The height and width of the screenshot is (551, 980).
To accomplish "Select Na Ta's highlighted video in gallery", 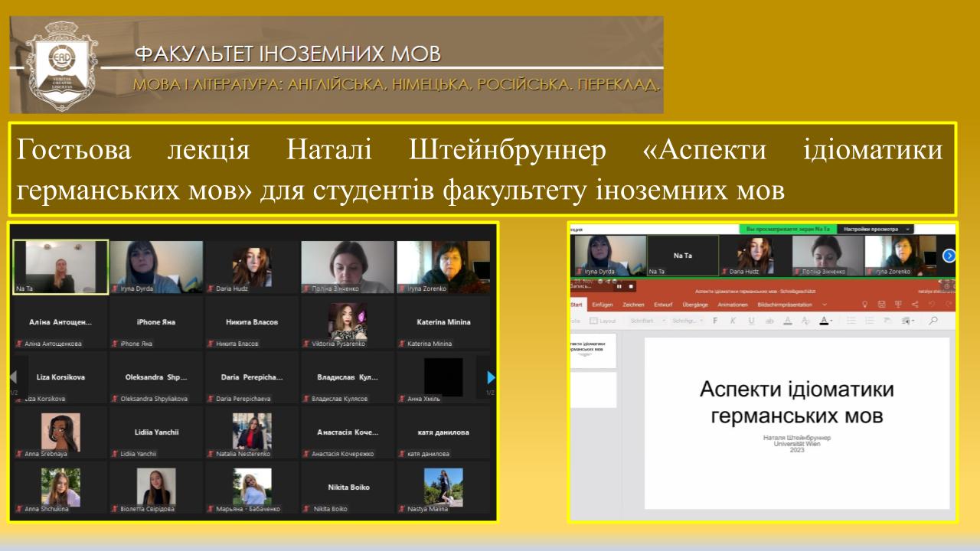I will tap(60, 266).
